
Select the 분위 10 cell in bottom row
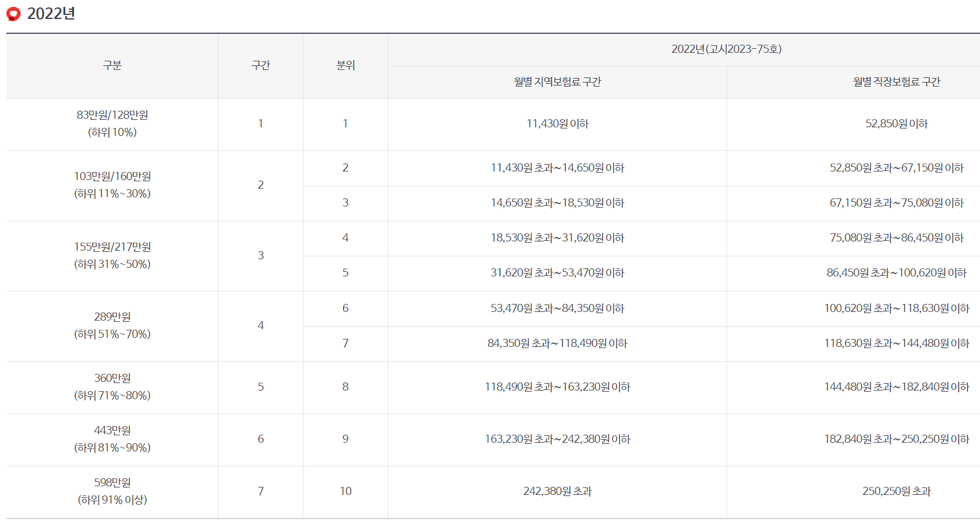(x=345, y=491)
